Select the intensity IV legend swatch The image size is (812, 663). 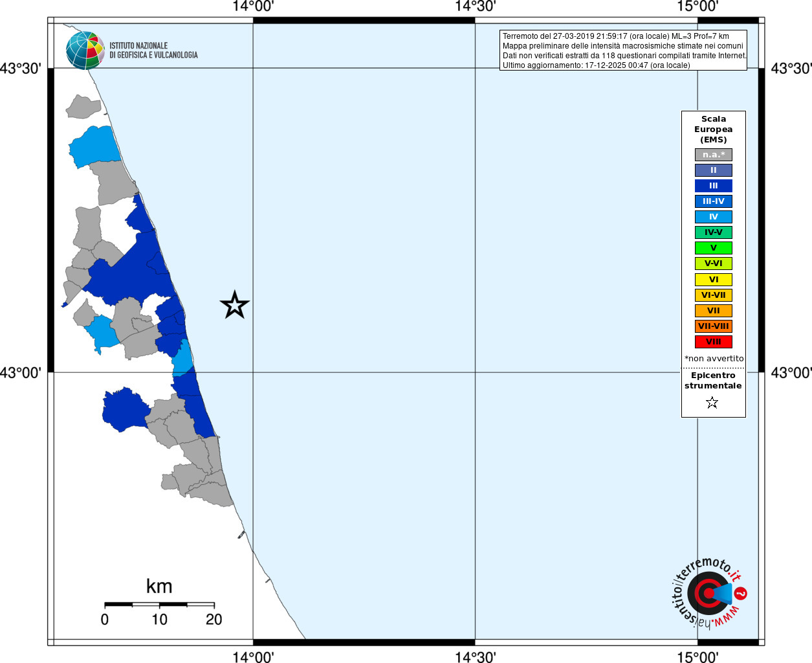tap(714, 217)
